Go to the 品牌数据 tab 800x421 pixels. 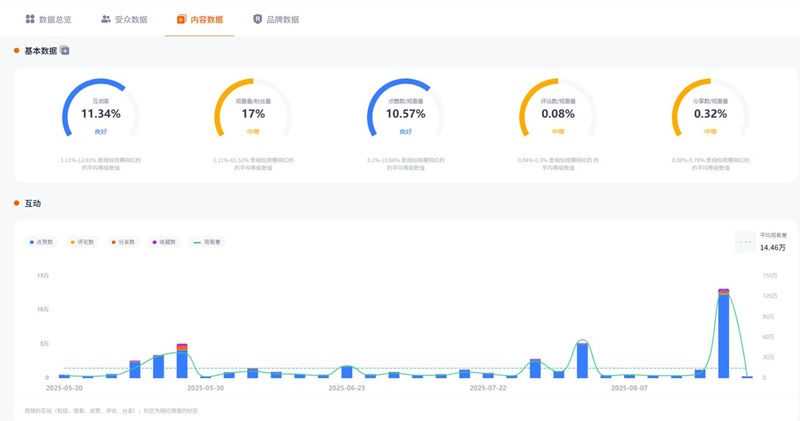point(282,19)
